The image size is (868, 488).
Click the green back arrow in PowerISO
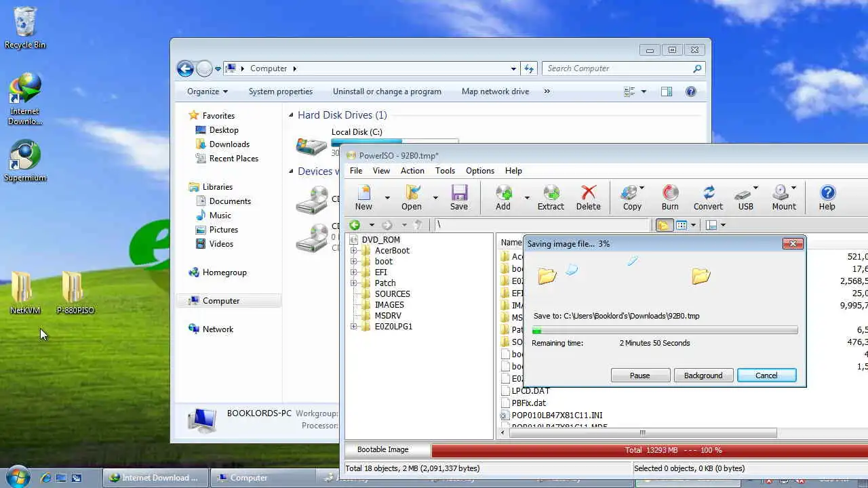355,225
